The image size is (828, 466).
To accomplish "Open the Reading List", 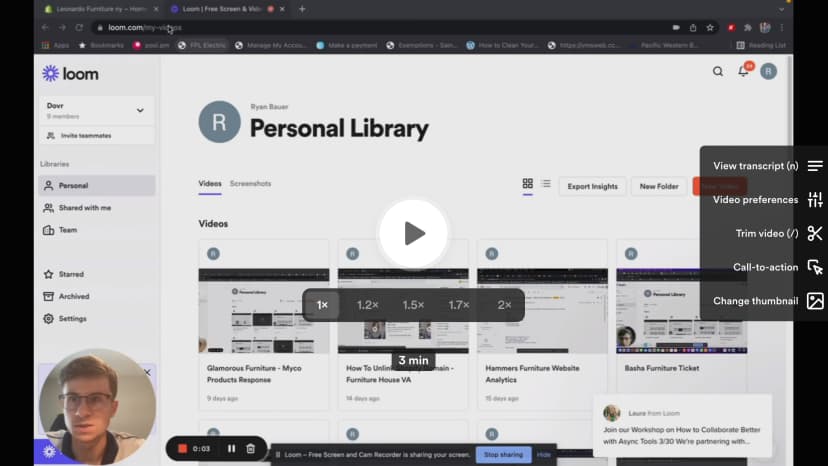I will tap(761, 45).
